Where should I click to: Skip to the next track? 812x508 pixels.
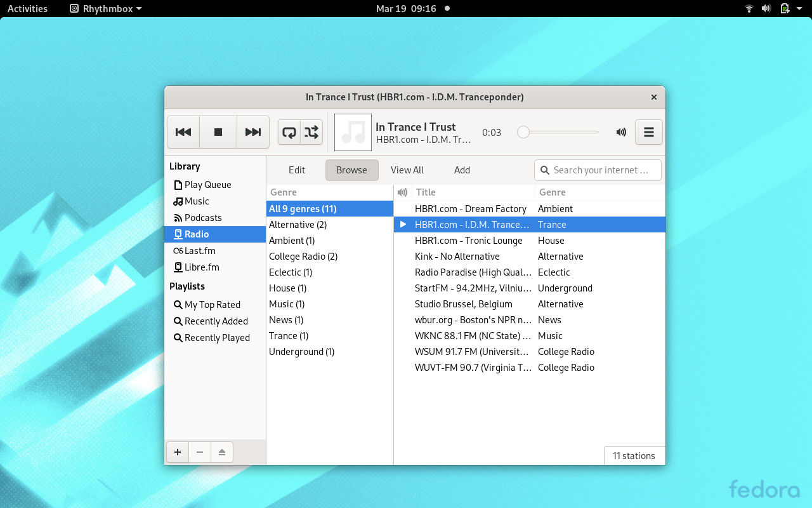[253, 132]
